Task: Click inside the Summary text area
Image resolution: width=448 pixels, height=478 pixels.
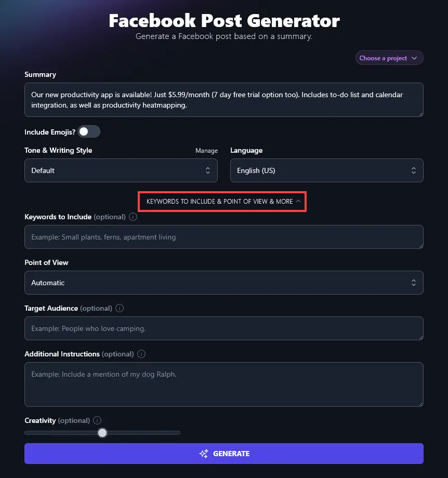Action: pos(223,100)
